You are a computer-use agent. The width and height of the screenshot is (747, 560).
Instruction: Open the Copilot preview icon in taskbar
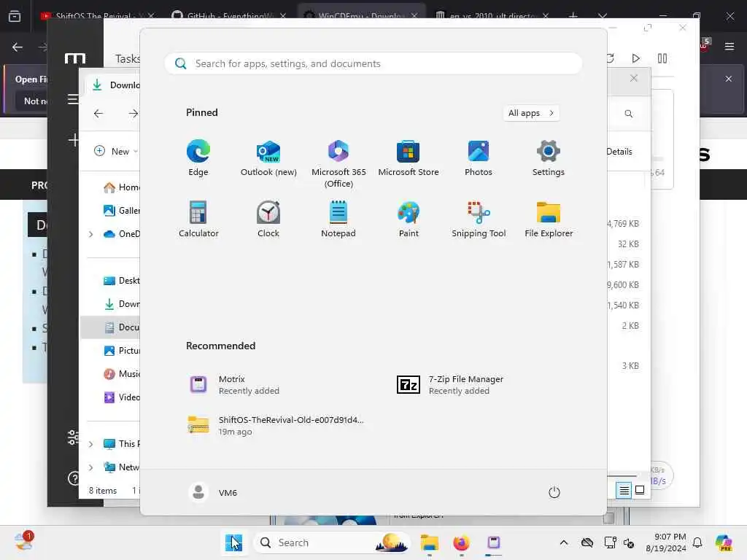tap(724, 542)
